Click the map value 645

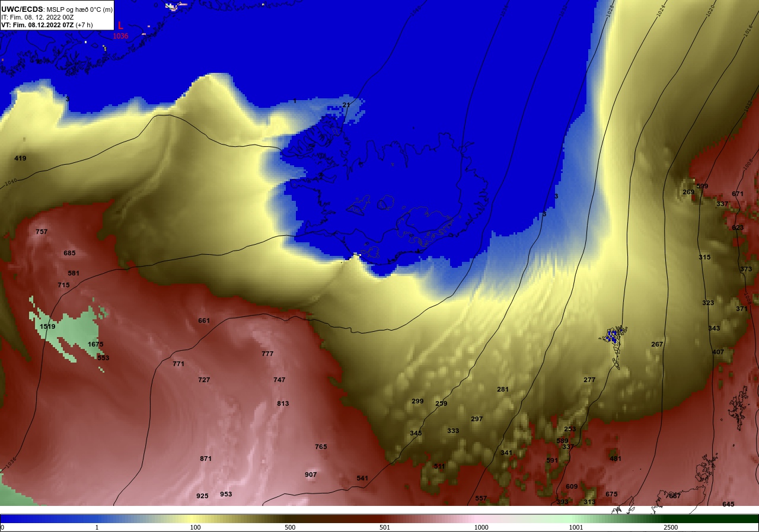728,504
